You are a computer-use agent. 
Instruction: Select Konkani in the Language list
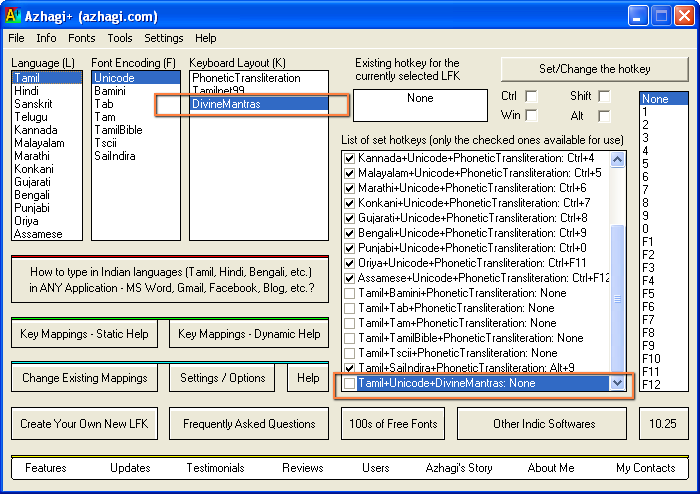click(x=47, y=169)
